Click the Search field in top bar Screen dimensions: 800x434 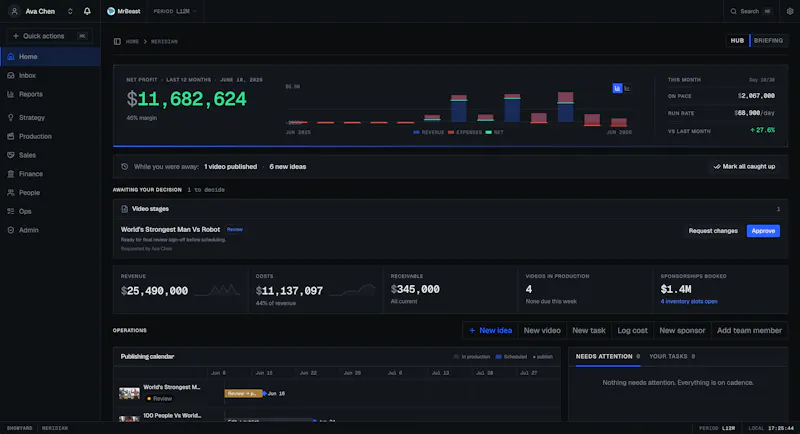point(751,11)
